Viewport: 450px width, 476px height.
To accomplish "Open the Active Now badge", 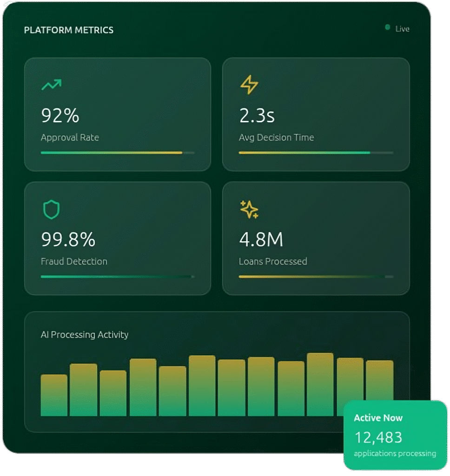I will pyautogui.click(x=395, y=435).
